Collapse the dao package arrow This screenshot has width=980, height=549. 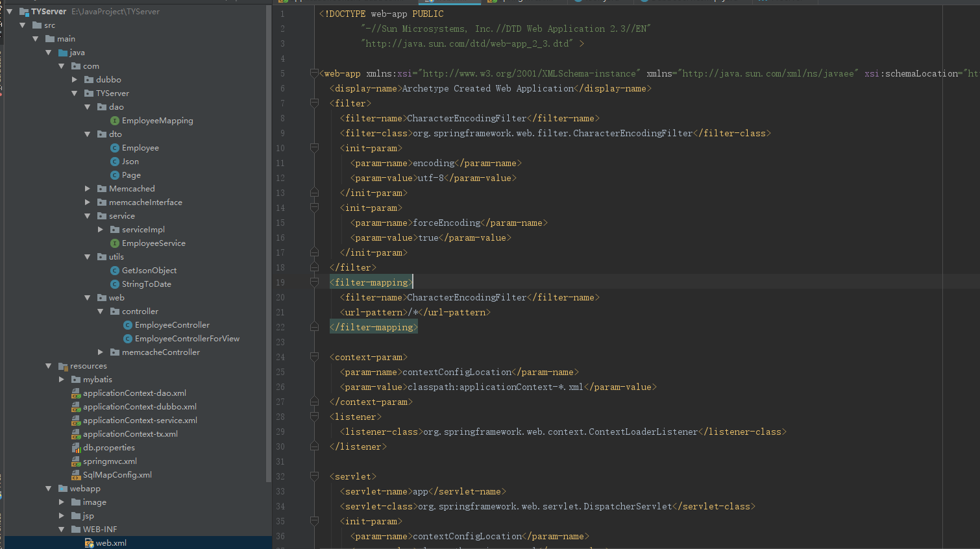pyautogui.click(x=88, y=107)
